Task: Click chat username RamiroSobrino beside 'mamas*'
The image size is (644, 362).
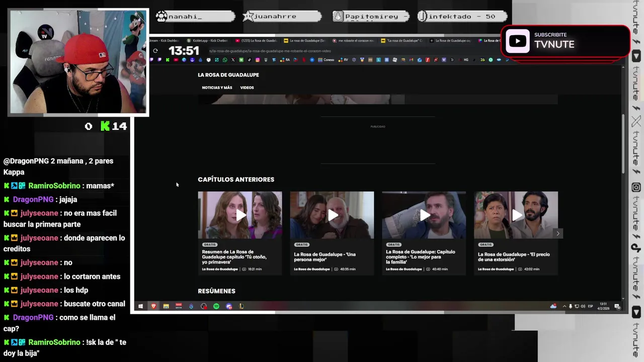Action: tap(54, 186)
